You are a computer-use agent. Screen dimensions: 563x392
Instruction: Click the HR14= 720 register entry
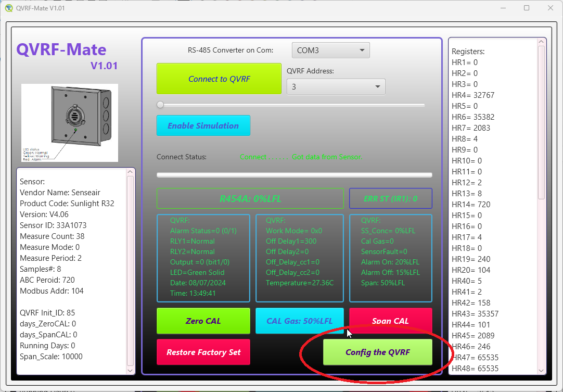[471, 205]
